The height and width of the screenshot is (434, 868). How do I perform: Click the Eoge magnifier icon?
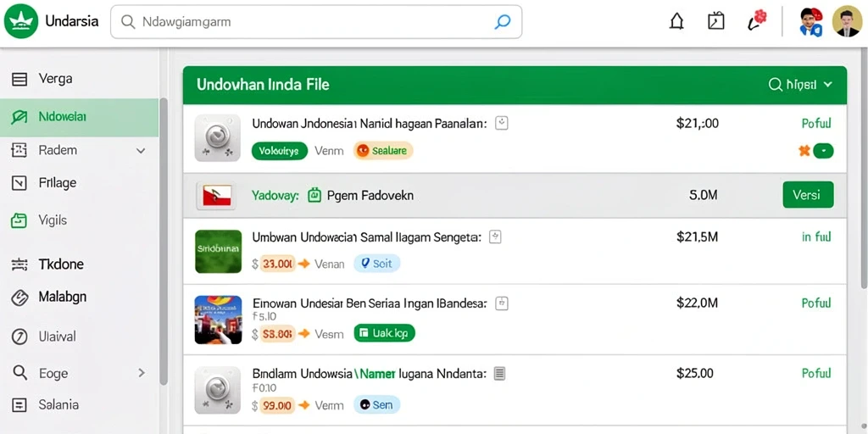click(x=19, y=373)
